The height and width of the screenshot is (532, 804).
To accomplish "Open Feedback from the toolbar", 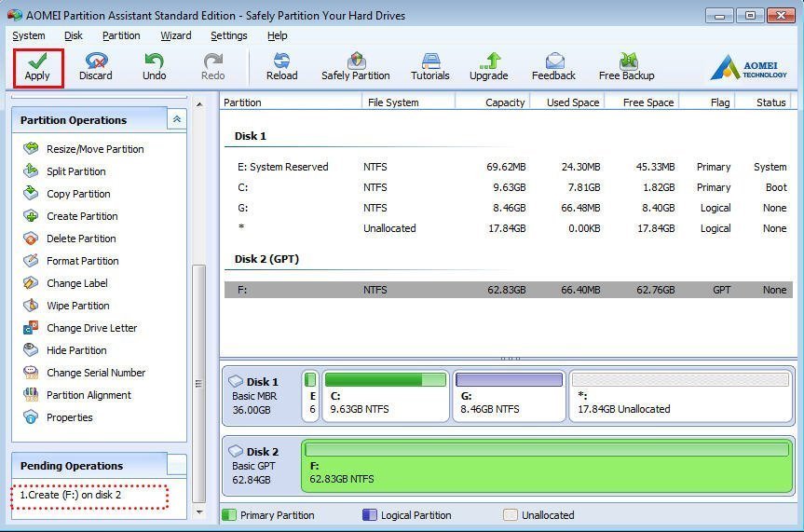I will (553, 67).
